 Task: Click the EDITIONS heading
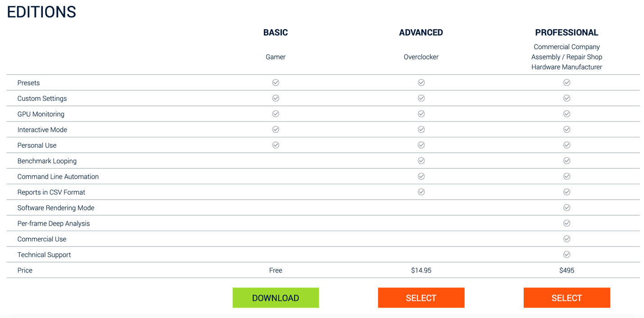[x=41, y=12]
